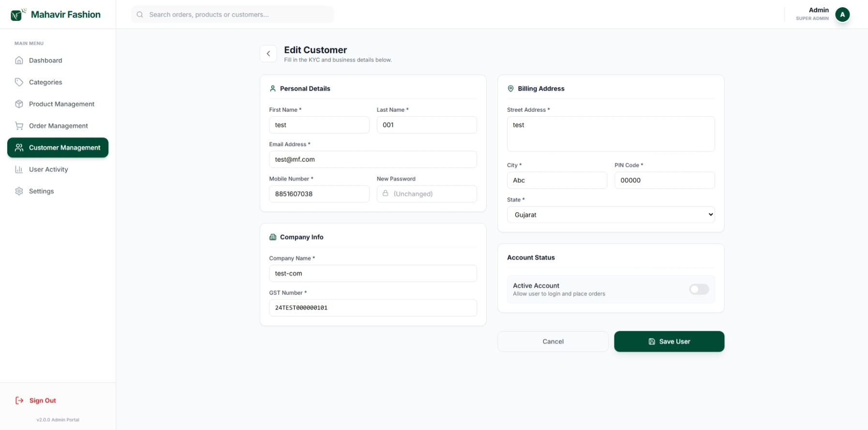The image size is (868, 430).
Task: Open the State dropdown showing Gujarat
Action: pyautogui.click(x=610, y=215)
